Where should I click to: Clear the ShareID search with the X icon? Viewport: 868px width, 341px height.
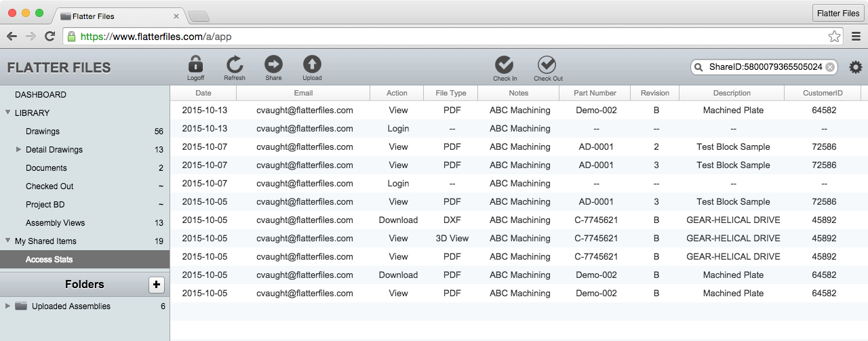tap(830, 67)
